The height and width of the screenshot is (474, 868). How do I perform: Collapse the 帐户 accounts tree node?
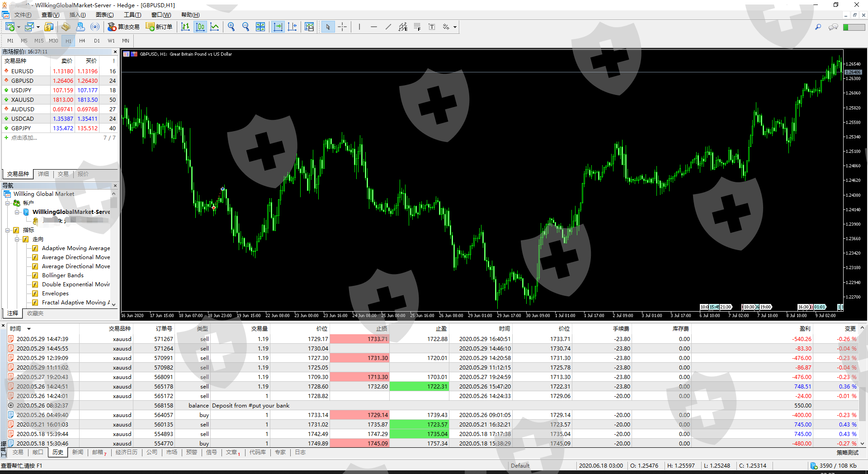pyautogui.click(x=8, y=203)
